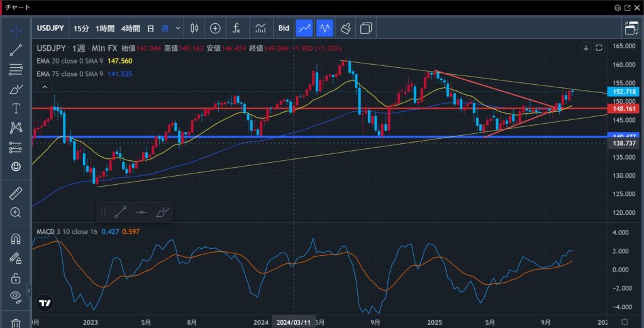Select the ruler measure tool
The image size is (644, 328).
pyautogui.click(x=16, y=194)
